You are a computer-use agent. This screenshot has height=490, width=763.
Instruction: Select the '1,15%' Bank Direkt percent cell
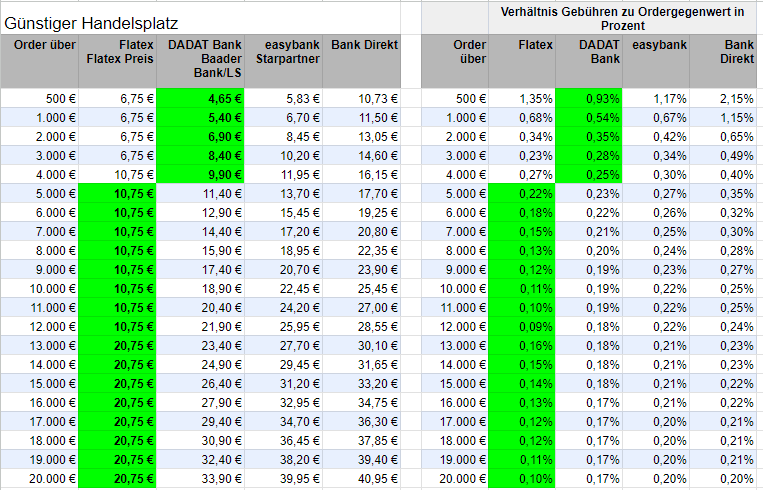(x=723, y=118)
